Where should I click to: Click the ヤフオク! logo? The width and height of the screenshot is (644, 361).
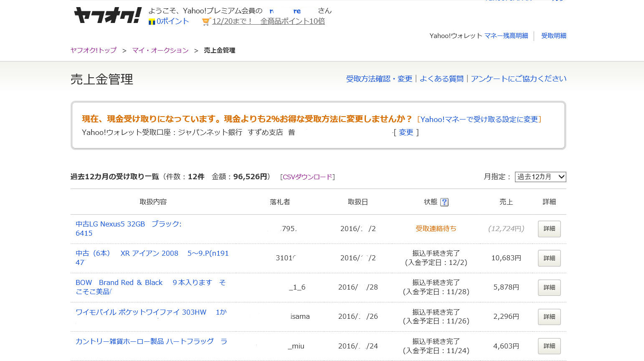pyautogui.click(x=108, y=16)
